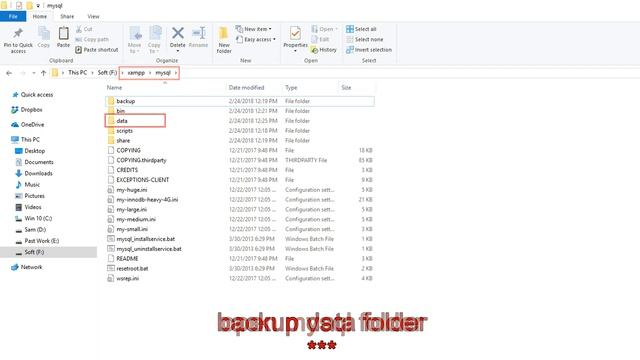Open the Easy access dropdown
640x360 pixels.
tap(256, 40)
